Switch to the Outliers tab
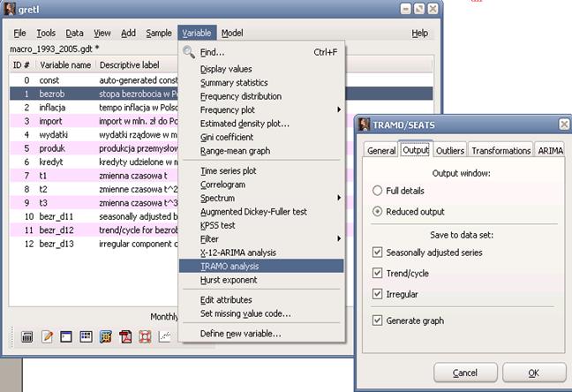The width and height of the screenshot is (572, 392). pos(450,150)
